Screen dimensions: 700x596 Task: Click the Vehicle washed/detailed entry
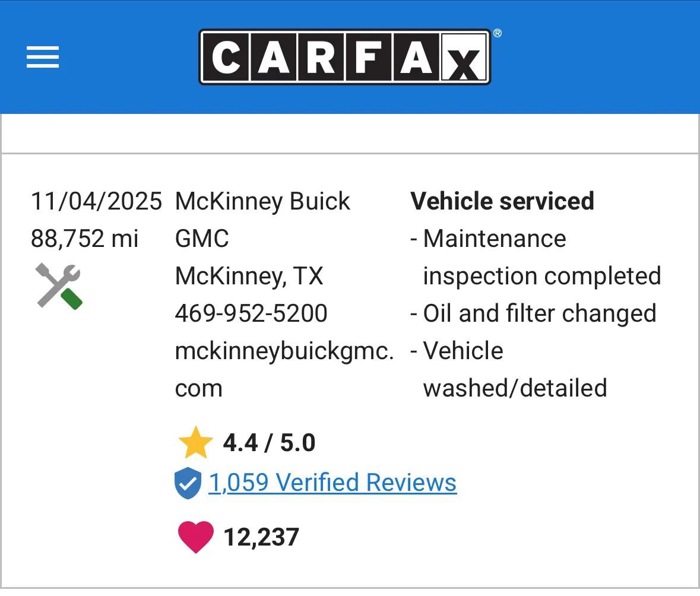click(511, 369)
